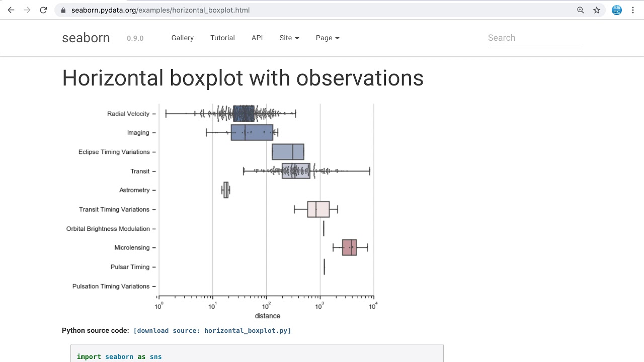644x362 pixels.
Task: Click the 'Astrometry' axis label
Action: coord(134,190)
